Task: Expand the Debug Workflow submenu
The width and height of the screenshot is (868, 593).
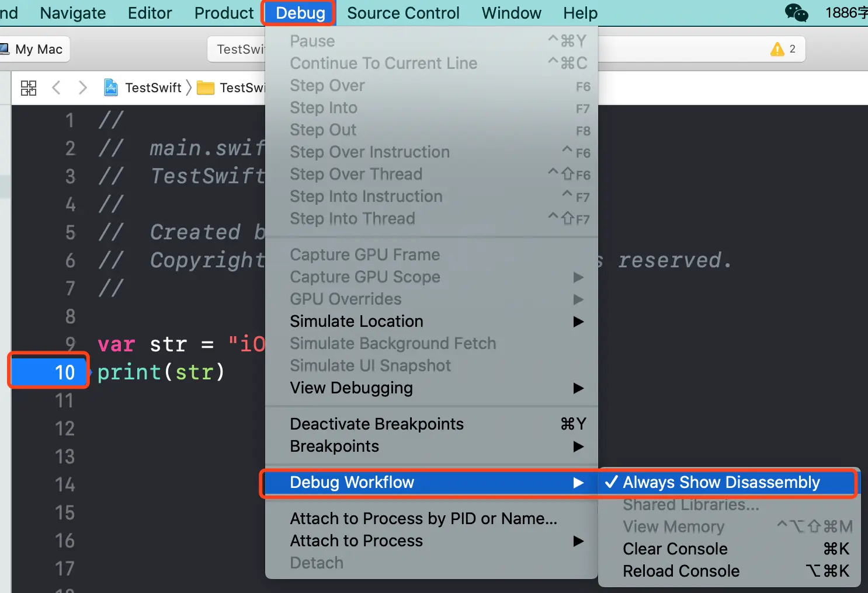Action: pos(431,482)
